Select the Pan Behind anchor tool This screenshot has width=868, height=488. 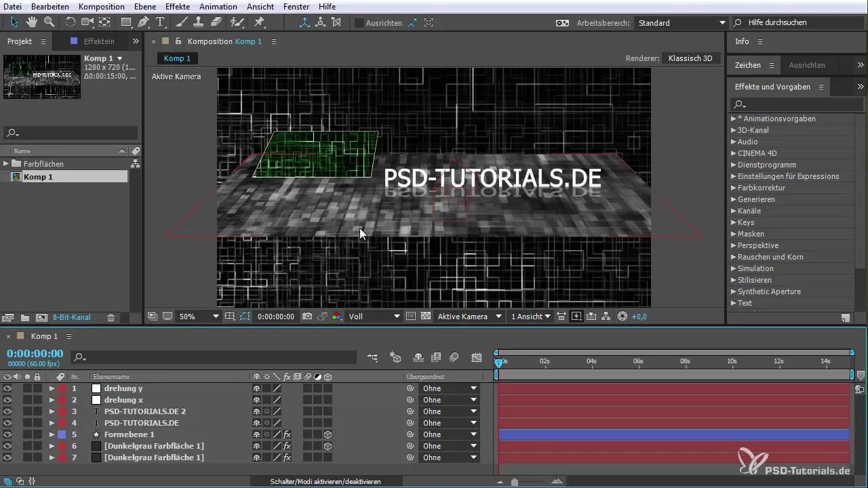click(x=104, y=22)
